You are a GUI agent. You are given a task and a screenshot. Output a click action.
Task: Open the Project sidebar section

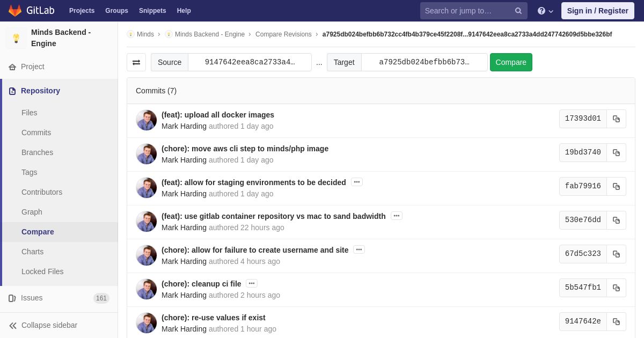[x=59, y=67]
